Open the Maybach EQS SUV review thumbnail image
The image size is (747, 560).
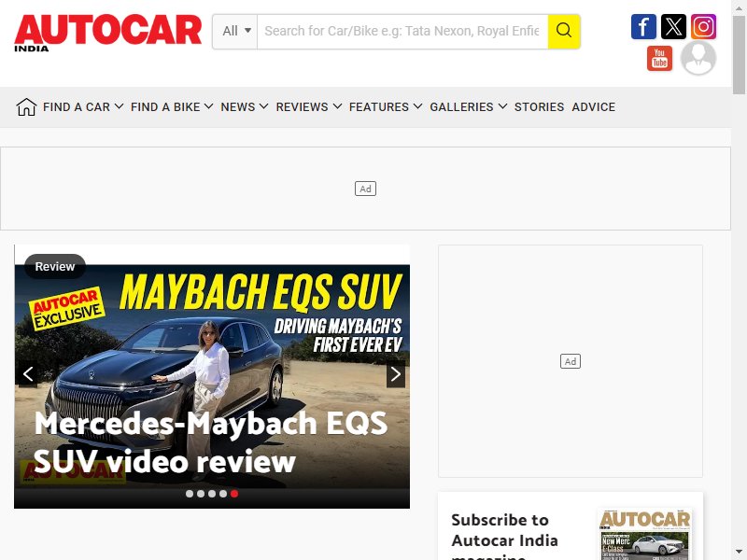point(212,376)
